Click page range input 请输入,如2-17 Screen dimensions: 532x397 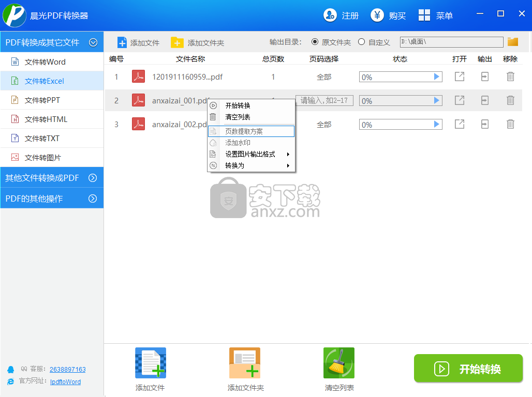point(324,100)
